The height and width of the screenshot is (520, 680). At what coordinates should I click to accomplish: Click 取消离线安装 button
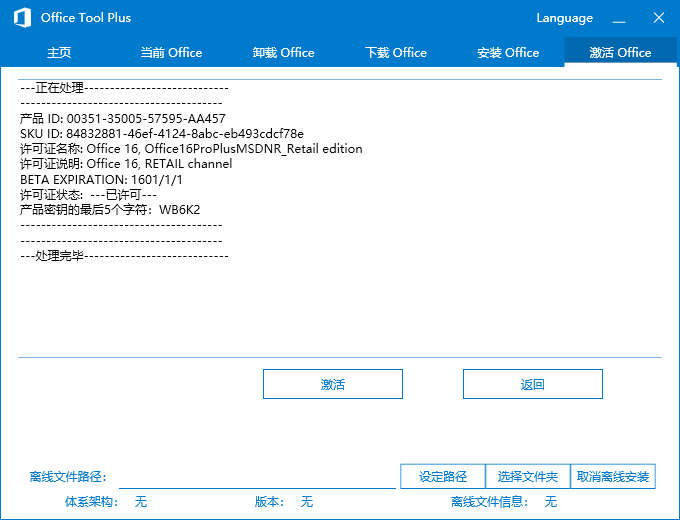point(613,477)
